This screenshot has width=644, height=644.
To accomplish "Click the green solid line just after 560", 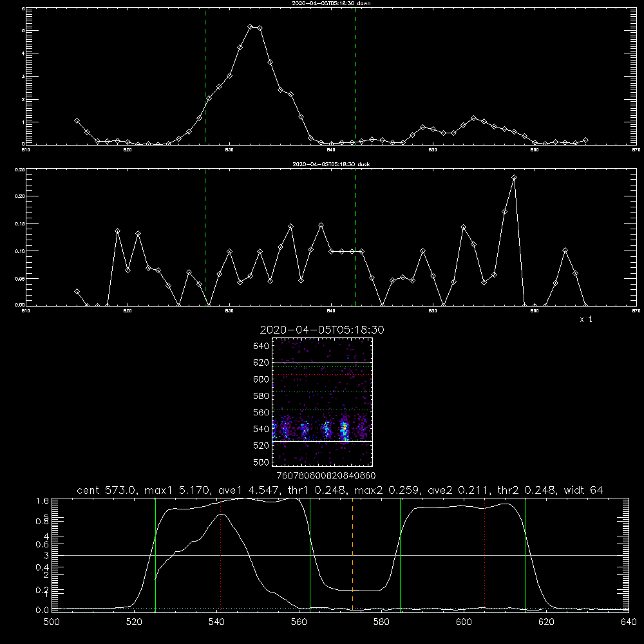I will [x=310, y=554].
